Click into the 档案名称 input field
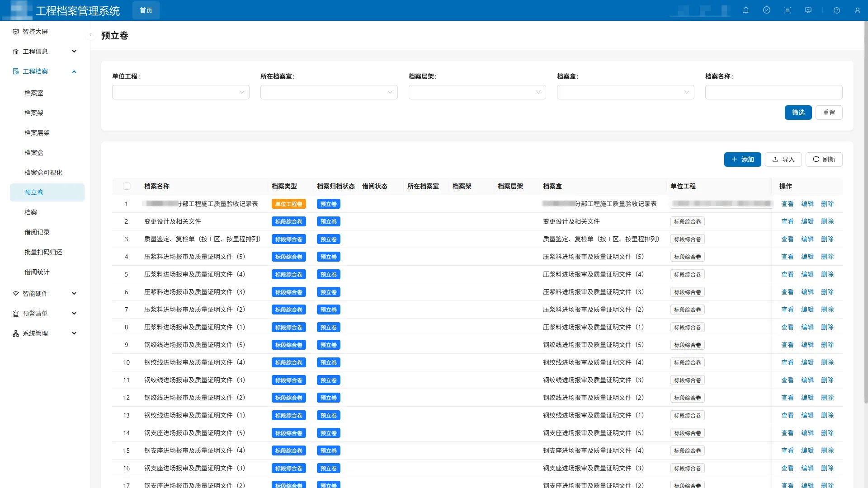Viewport: 868px width, 488px height. [x=774, y=92]
